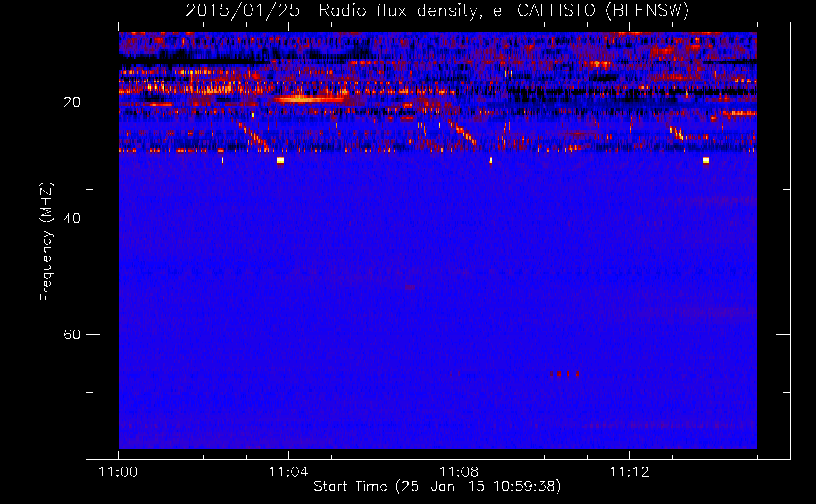Click the 'Frequency (MHZ)' axis label
This screenshot has height=504, width=816.
pyautogui.click(x=46, y=242)
